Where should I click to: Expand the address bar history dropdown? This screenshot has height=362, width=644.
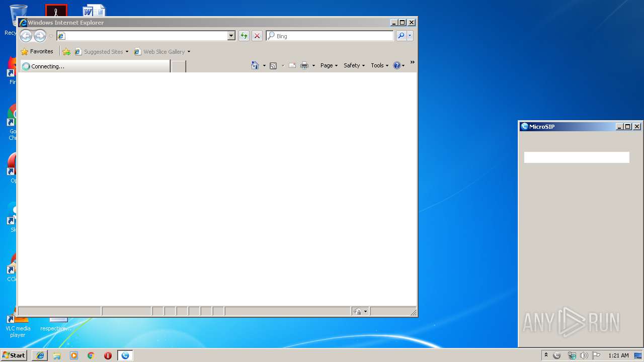(231, 36)
